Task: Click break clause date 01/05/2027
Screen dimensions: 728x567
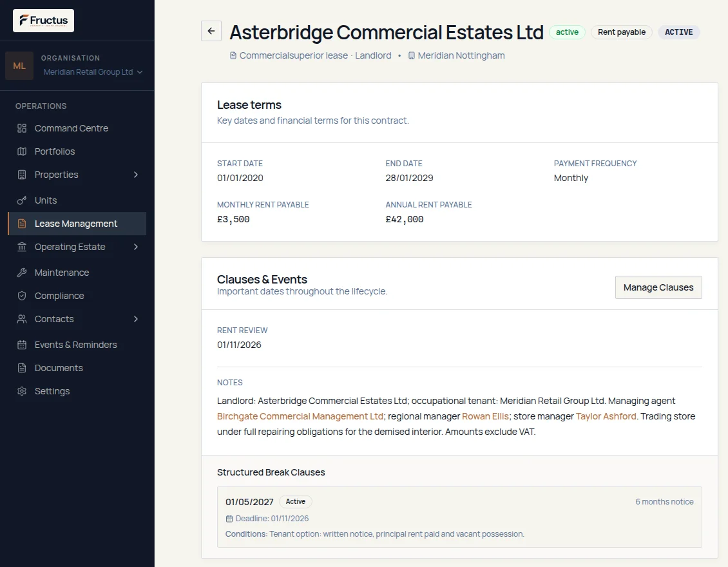Action: coord(249,502)
